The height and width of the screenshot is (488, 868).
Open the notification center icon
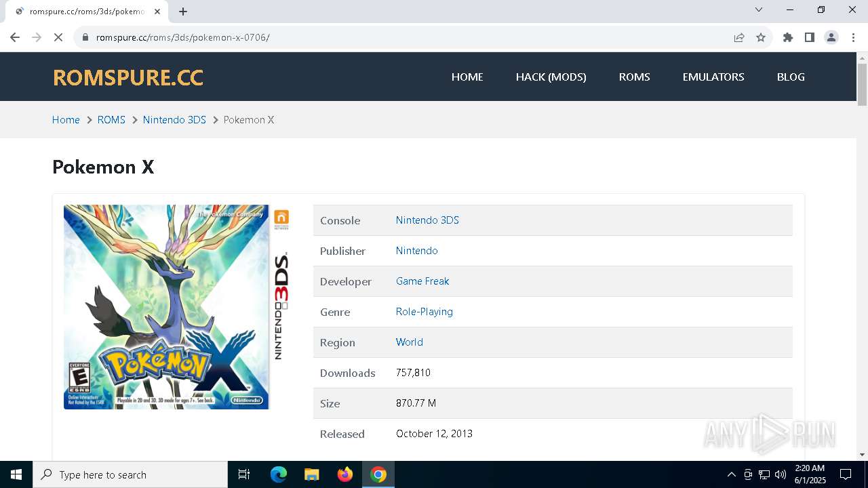pyautogui.click(x=846, y=474)
